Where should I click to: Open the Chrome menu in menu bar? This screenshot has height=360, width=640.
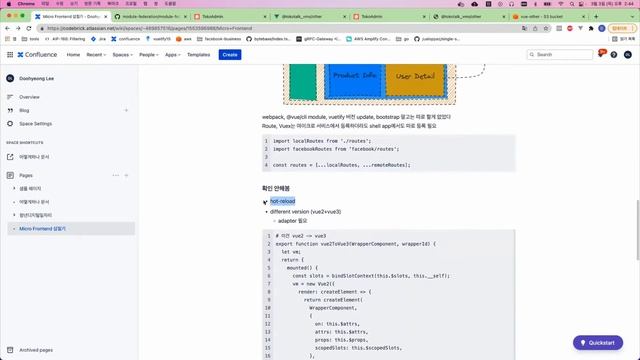coord(26,4)
